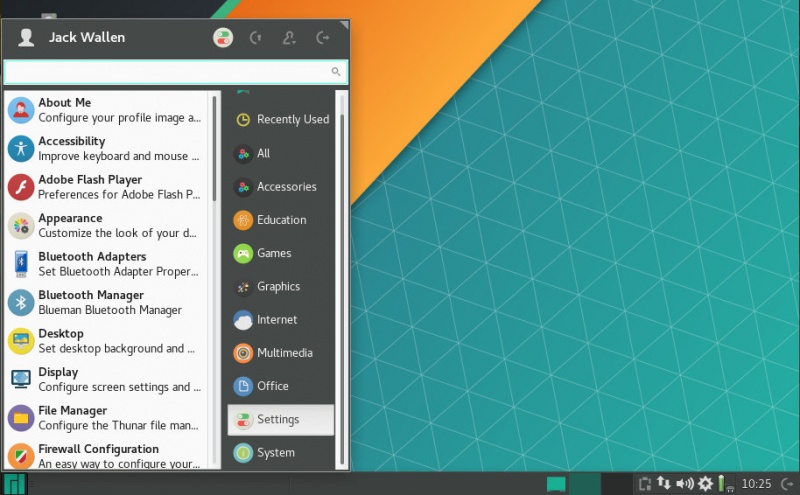This screenshot has height=495, width=800.
Task: Open the network connections tray icon
Action: click(x=663, y=484)
